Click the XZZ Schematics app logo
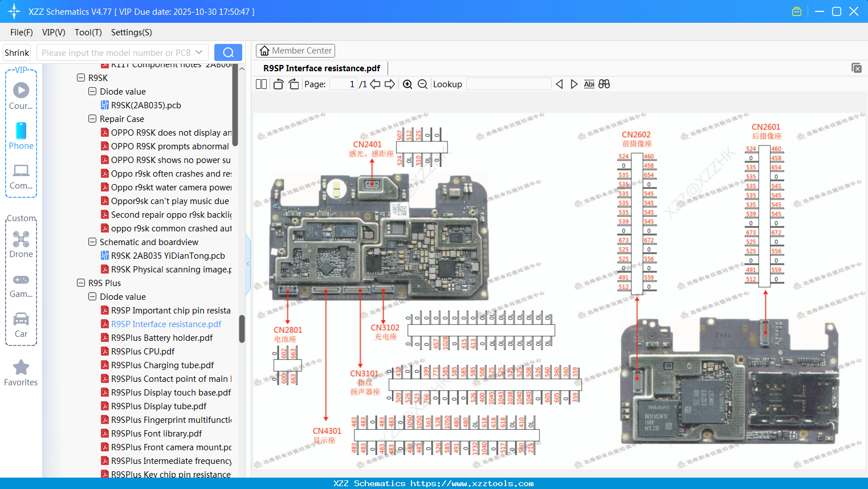868x489 pixels. (14, 11)
